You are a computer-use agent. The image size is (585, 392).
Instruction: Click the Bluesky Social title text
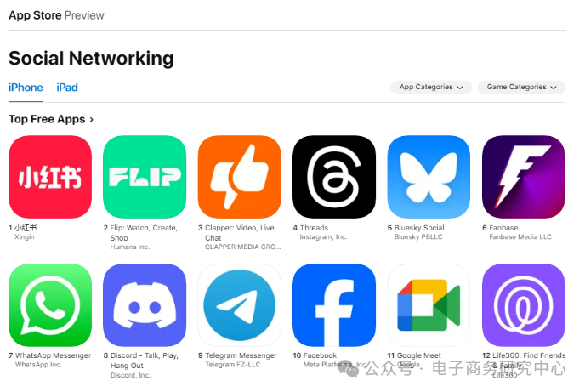click(x=419, y=228)
